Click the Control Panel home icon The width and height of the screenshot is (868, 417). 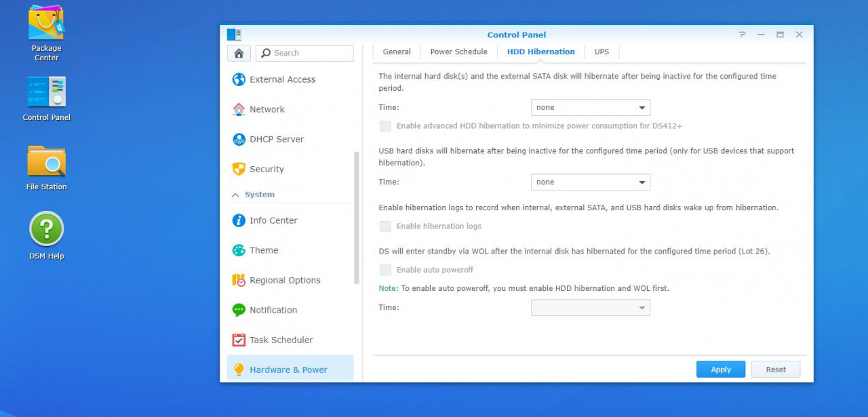point(238,52)
